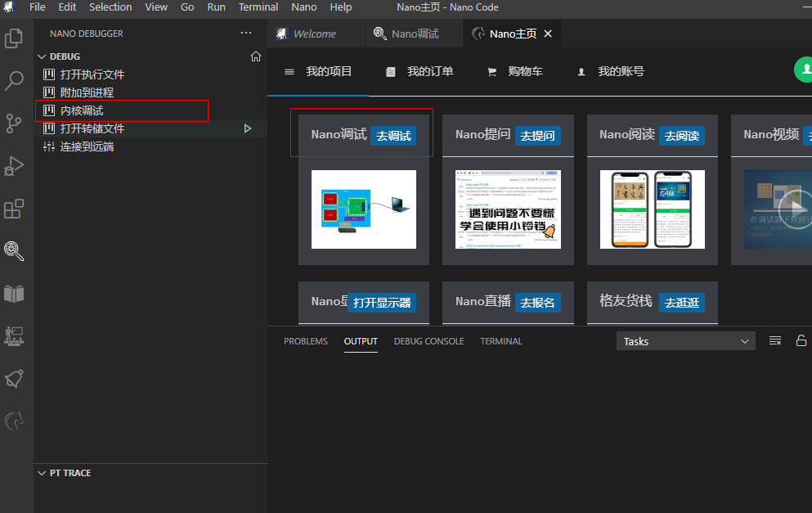Image resolution: width=812 pixels, height=513 pixels.
Task: Play the Nano视频 video thumbnail
Action: [778, 209]
